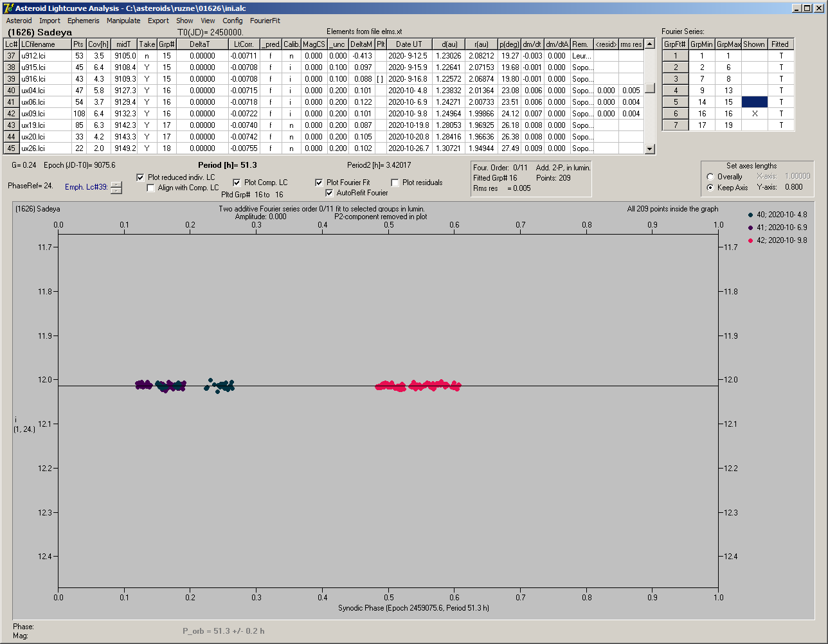Click the teal legend dot for curve 40
828x644 pixels.
pos(751,215)
